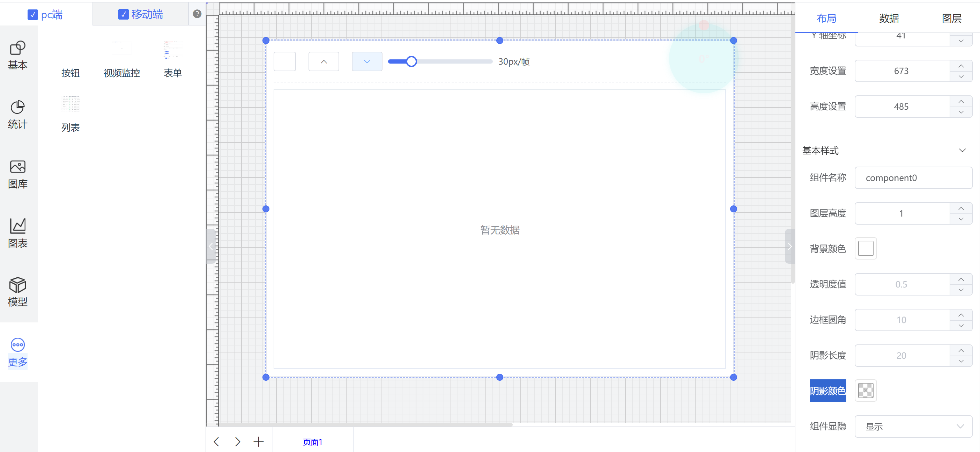The width and height of the screenshot is (980, 452).
Task: Click the down-arrow button in canvas component
Action: click(367, 61)
